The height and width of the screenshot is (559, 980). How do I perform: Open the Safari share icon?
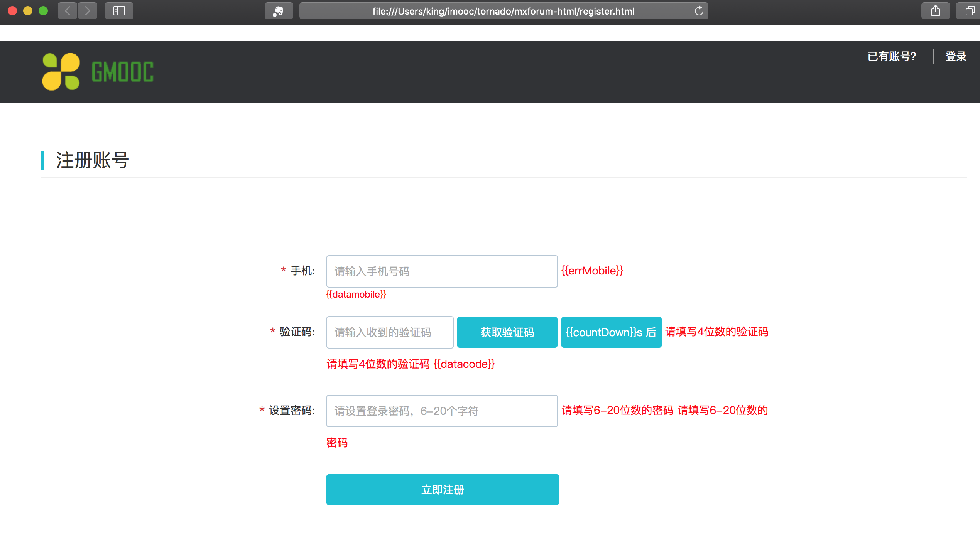pos(935,11)
